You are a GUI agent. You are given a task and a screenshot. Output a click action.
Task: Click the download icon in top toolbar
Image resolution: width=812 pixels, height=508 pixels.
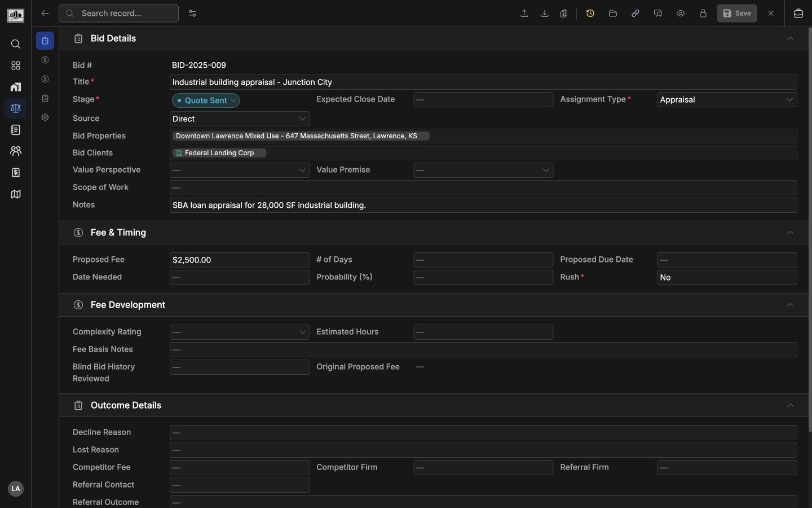coord(545,14)
